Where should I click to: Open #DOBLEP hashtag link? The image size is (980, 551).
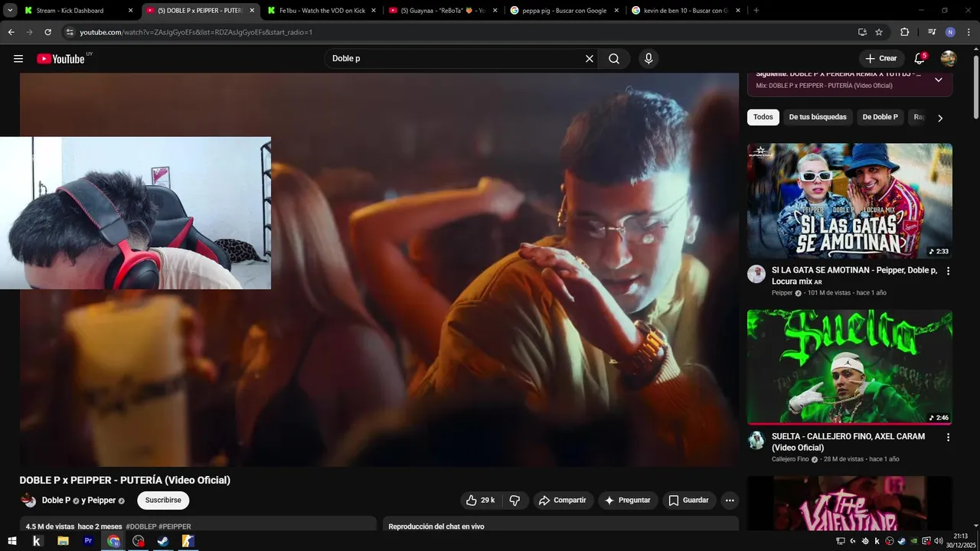coord(141,527)
